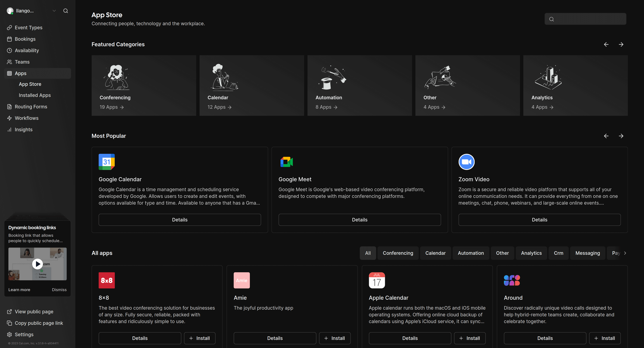The image size is (644, 348).
Task: Open Details for Apple Calendar
Action: (x=410, y=338)
